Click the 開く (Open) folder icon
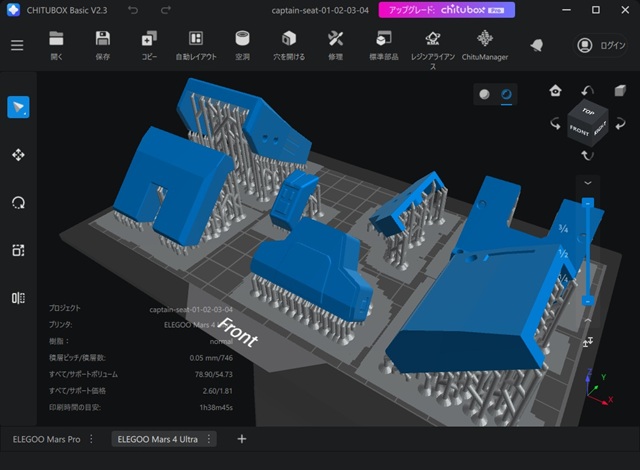Screen dimensions: 640x470 tap(56, 39)
